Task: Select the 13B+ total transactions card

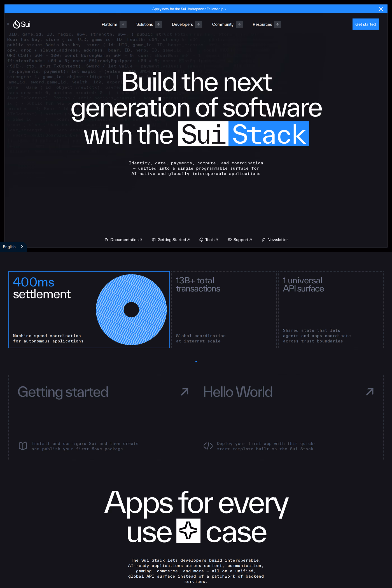Action: pyautogui.click(x=224, y=310)
